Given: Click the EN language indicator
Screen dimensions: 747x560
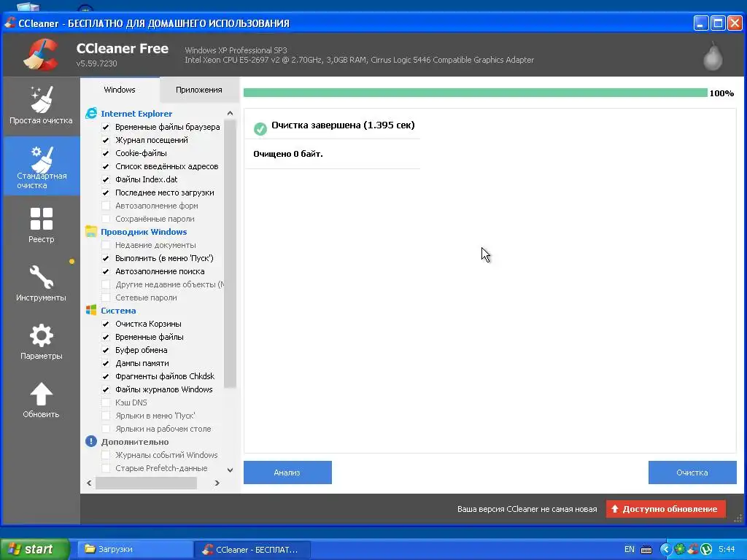Looking at the screenshot, I should (x=630, y=549).
